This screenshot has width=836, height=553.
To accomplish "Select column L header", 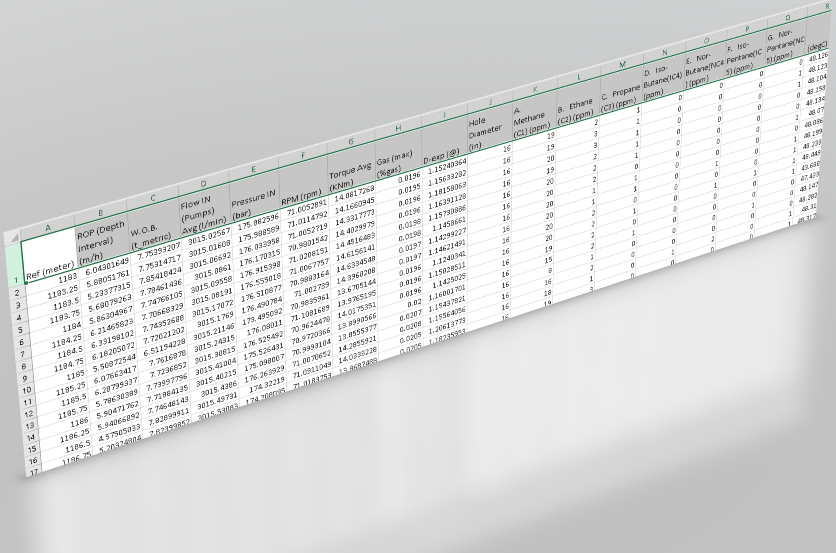I will tap(578, 77).
